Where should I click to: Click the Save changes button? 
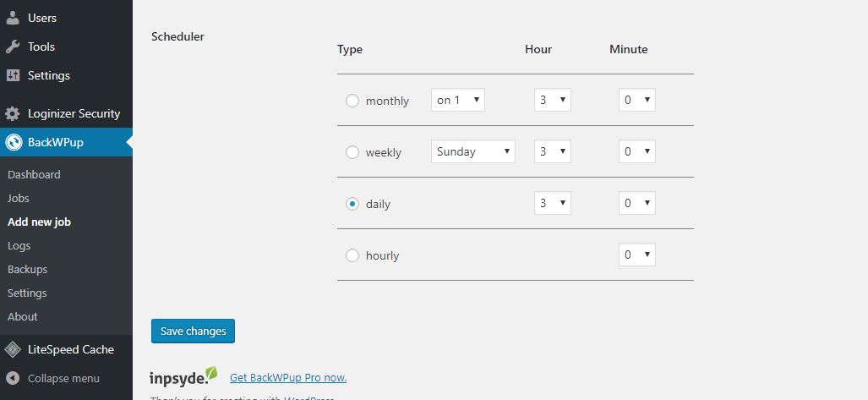(193, 331)
